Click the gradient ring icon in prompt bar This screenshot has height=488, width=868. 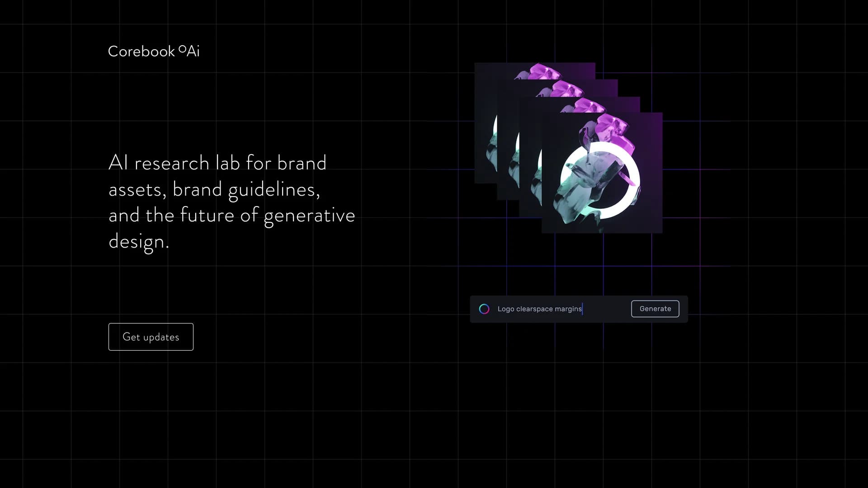(484, 309)
